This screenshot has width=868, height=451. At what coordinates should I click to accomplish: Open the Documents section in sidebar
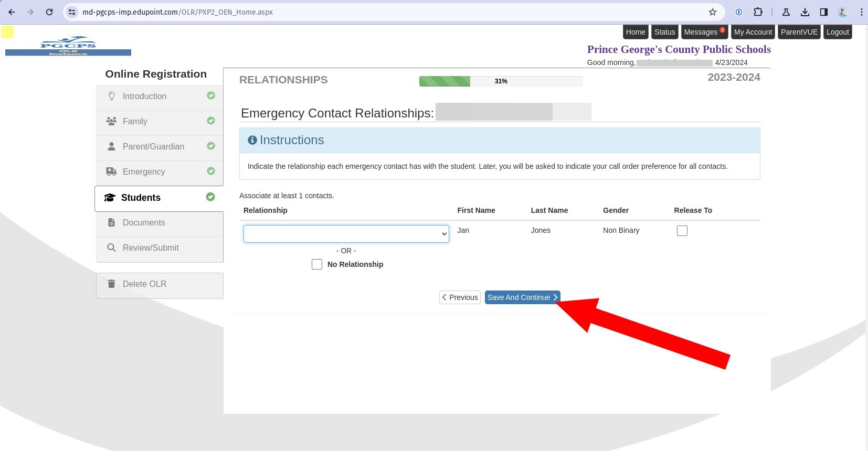143,222
